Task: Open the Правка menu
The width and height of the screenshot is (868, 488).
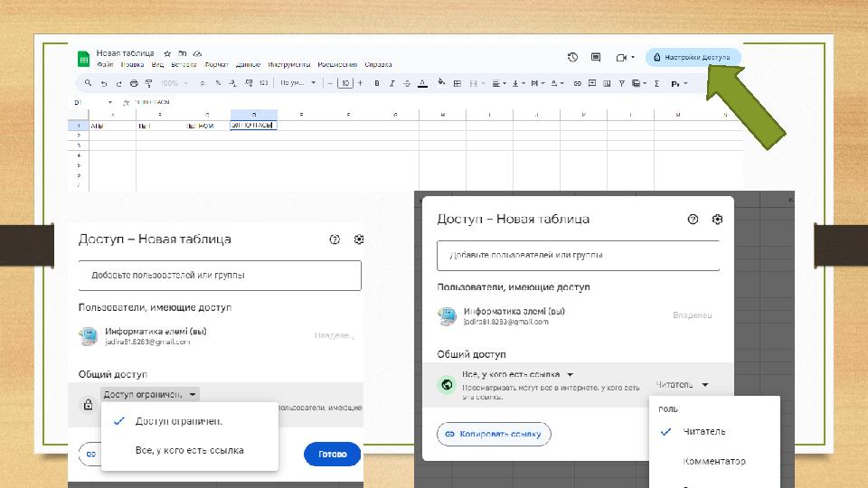Action: point(132,65)
